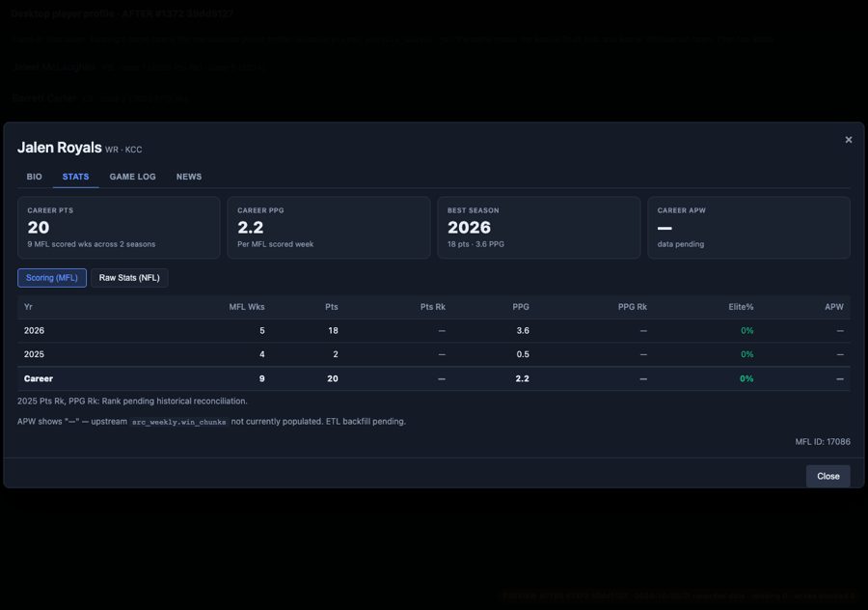Sort by the PPG Rk column header
868x610 pixels.
pyautogui.click(x=632, y=307)
